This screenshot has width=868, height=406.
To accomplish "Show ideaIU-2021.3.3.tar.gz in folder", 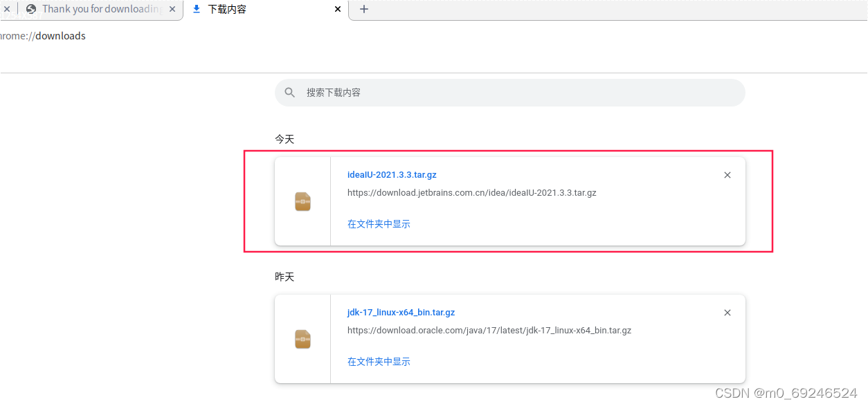I will (x=379, y=224).
